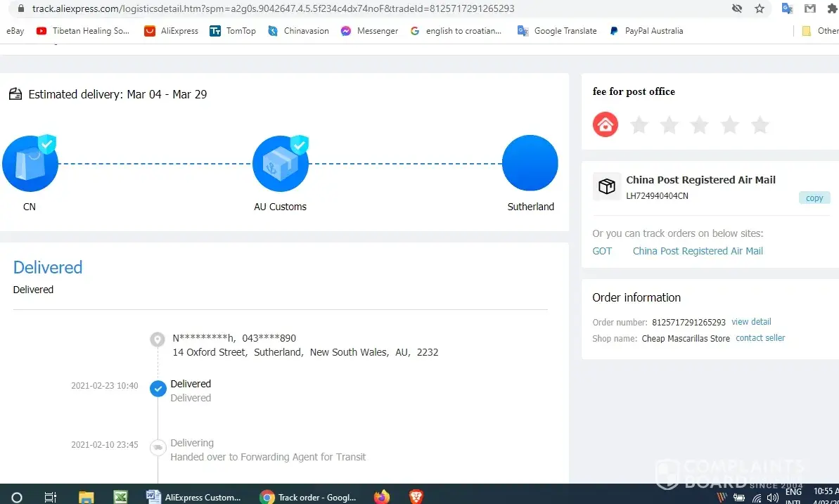839x504 pixels.
Task: Click the timestamp 2021-02-10 23:45
Action: 104,445
